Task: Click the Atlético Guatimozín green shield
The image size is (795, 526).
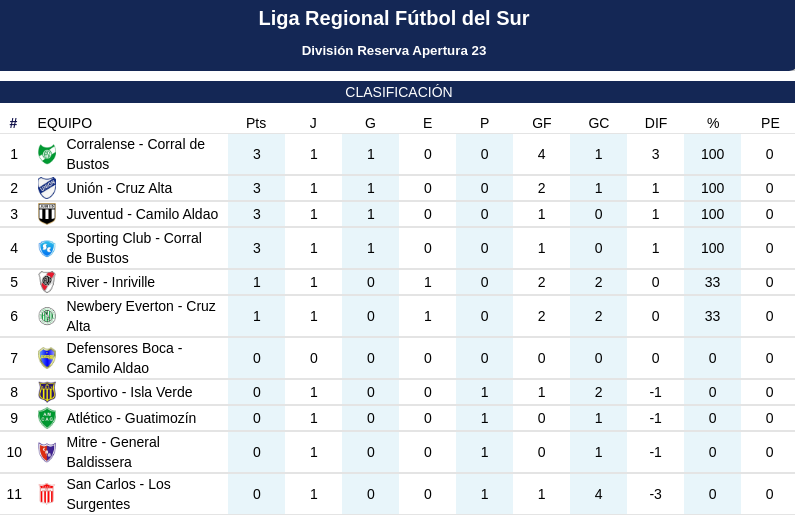Action: coord(47,418)
